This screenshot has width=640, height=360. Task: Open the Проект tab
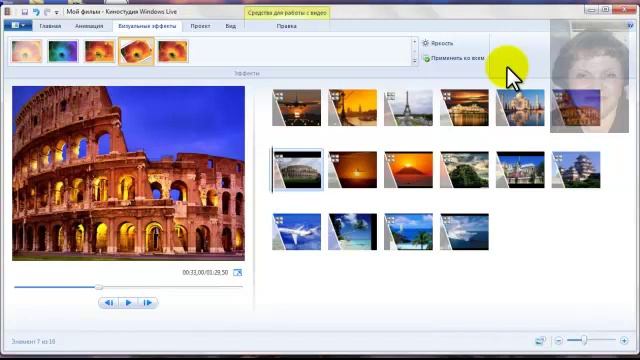pos(200,26)
